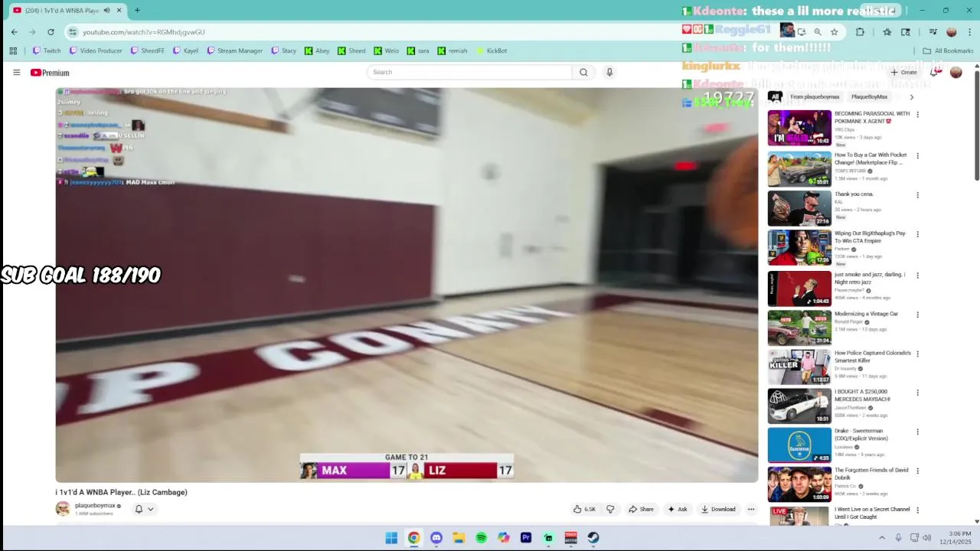
Task: Show more filter chips with right chevron
Action: click(x=911, y=97)
